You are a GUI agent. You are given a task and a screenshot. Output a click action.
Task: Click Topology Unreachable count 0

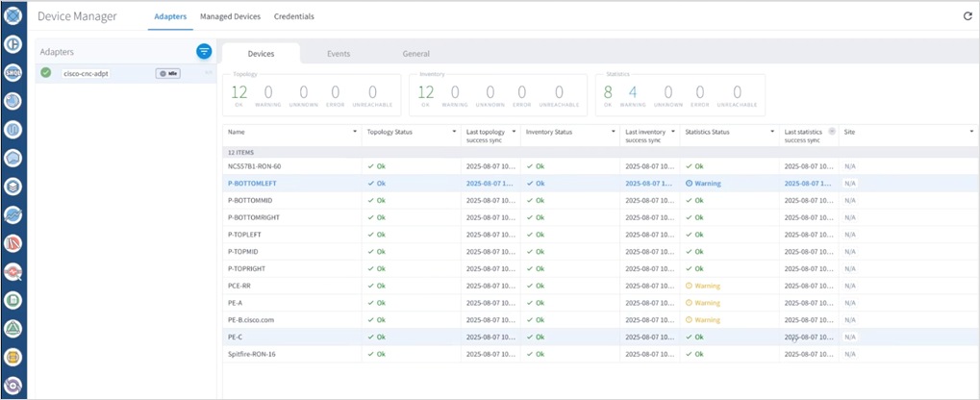(372, 93)
